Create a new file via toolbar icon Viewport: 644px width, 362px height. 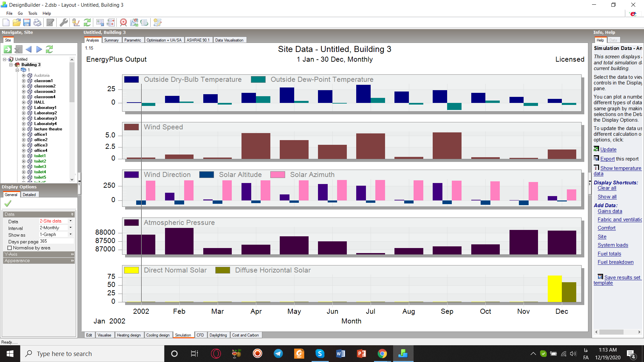click(6, 22)
